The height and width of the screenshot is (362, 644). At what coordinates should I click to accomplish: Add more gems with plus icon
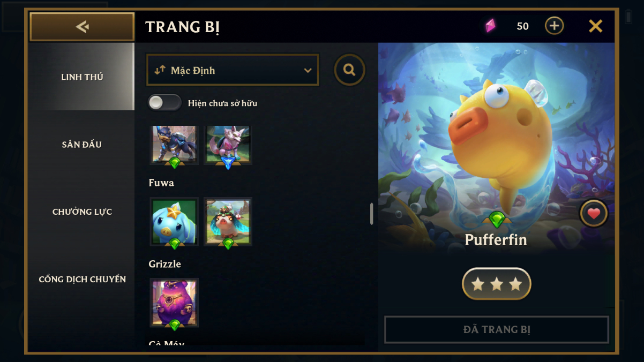pos(554,26)
